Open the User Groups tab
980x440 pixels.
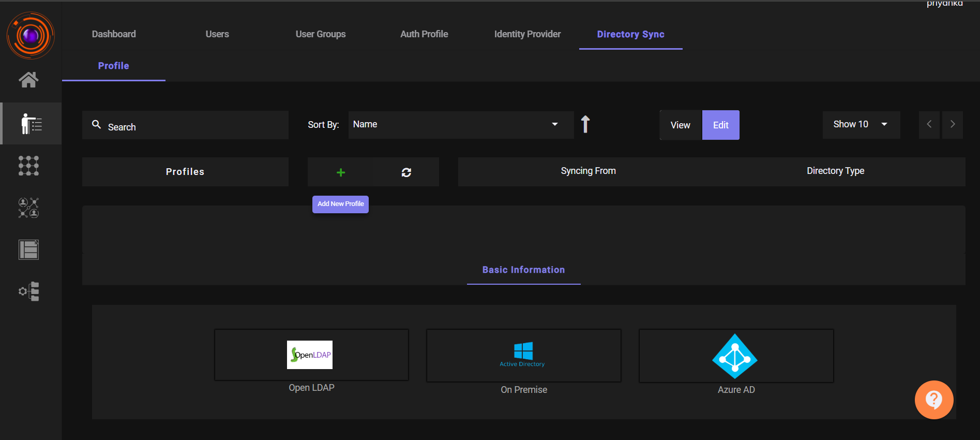pos(321,34)
